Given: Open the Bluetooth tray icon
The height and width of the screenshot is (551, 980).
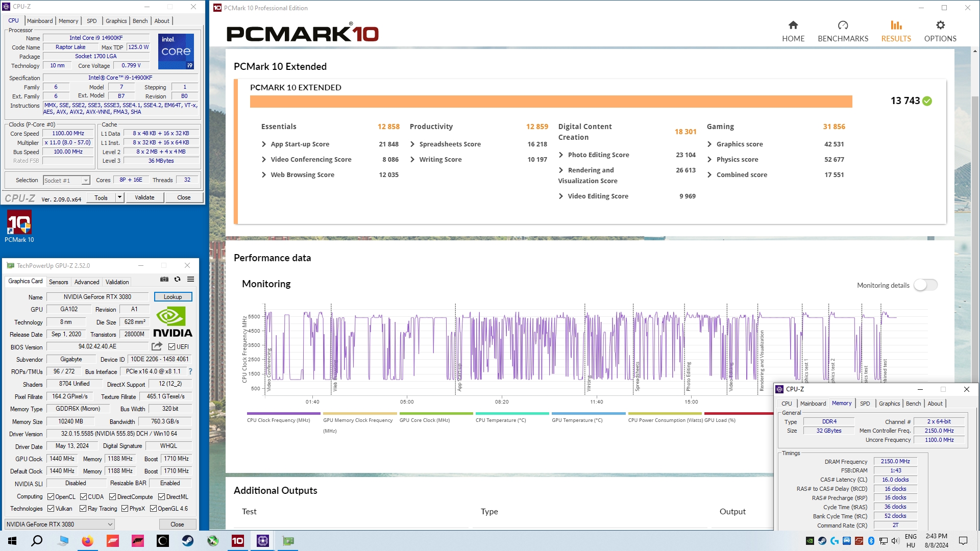Looking at the screenshot, I should tap(871, 541).
